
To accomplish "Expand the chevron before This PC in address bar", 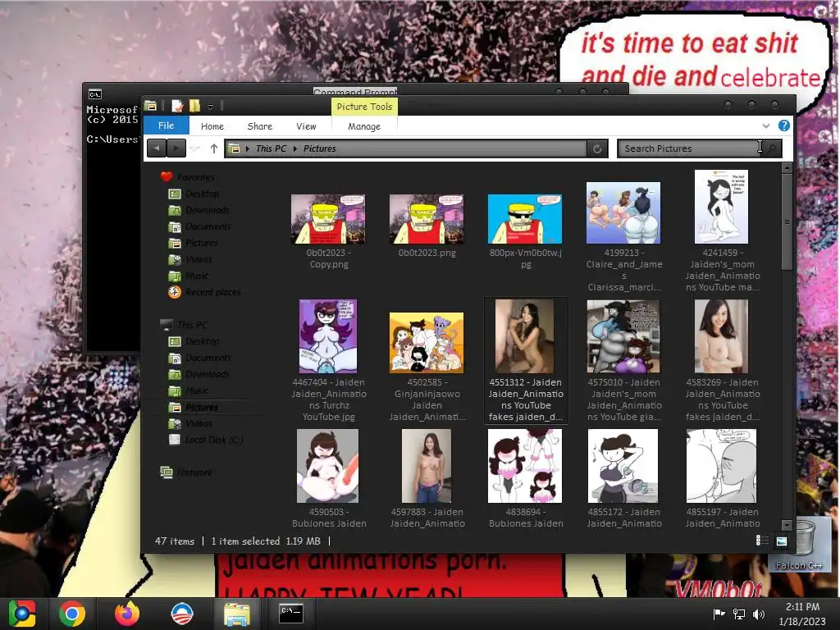I will (x=248, y=148).
